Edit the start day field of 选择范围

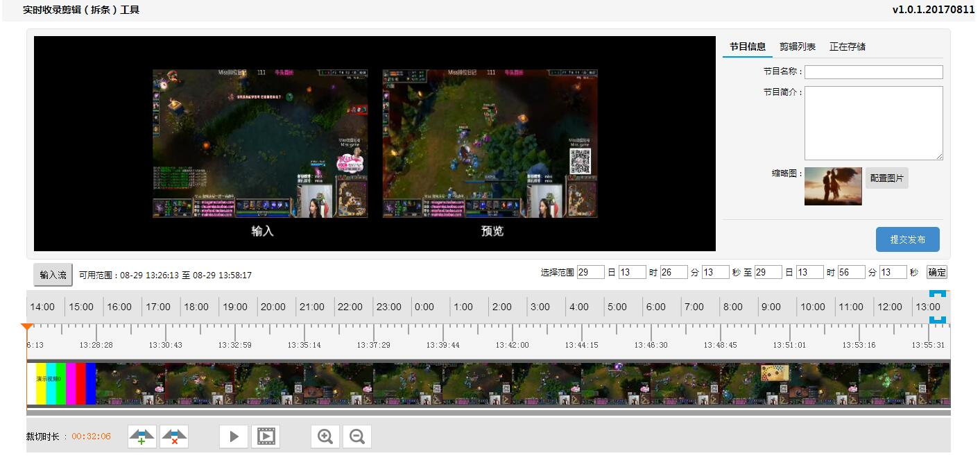click(x=591, y=273)
